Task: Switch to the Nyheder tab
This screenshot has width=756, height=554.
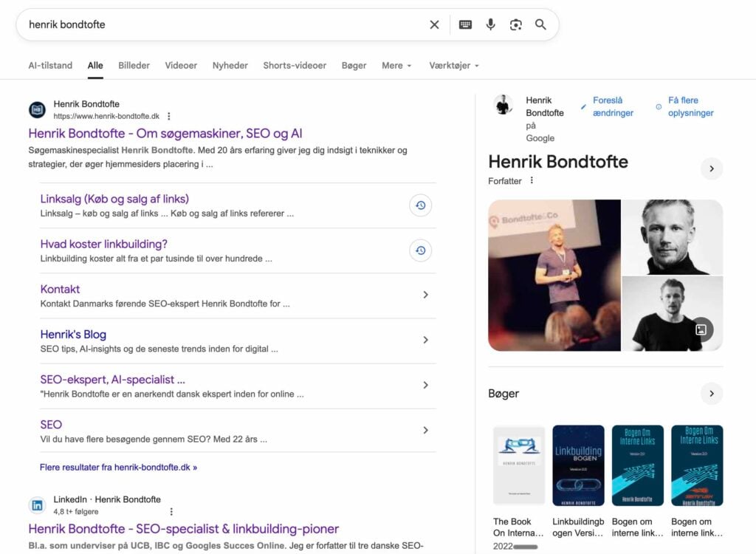Action: [x=230, y=65]
